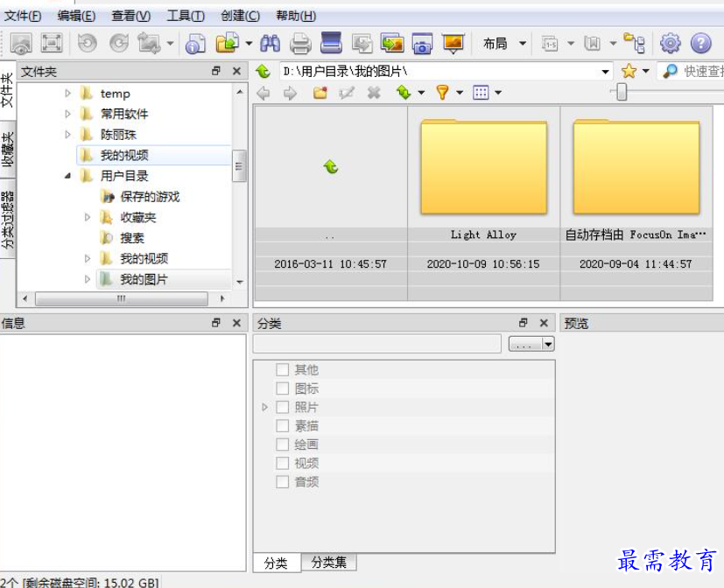Check the 视频 category checkbox
The height and width of the screenshot is (588, 724).
point(282,463)
